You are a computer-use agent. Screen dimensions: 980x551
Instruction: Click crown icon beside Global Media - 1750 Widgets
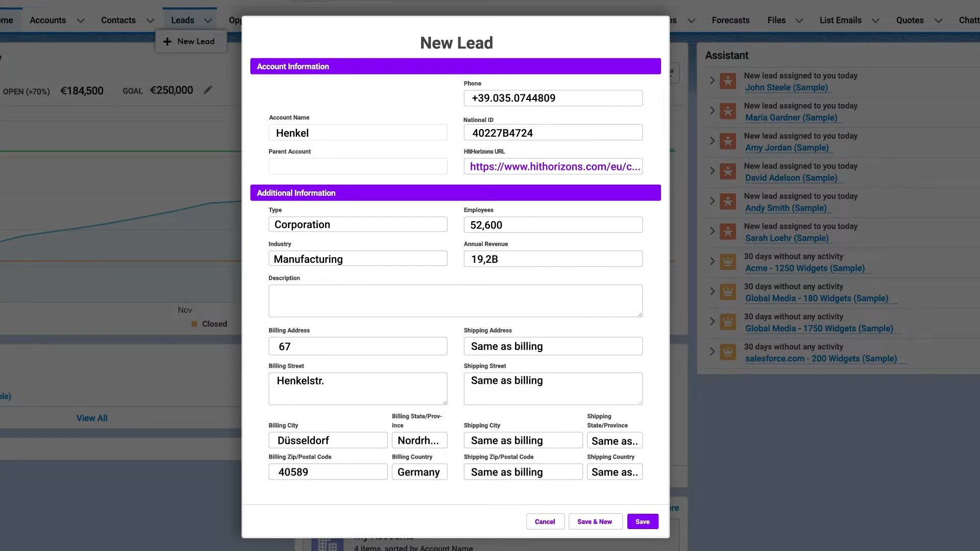tap(728, 322)
